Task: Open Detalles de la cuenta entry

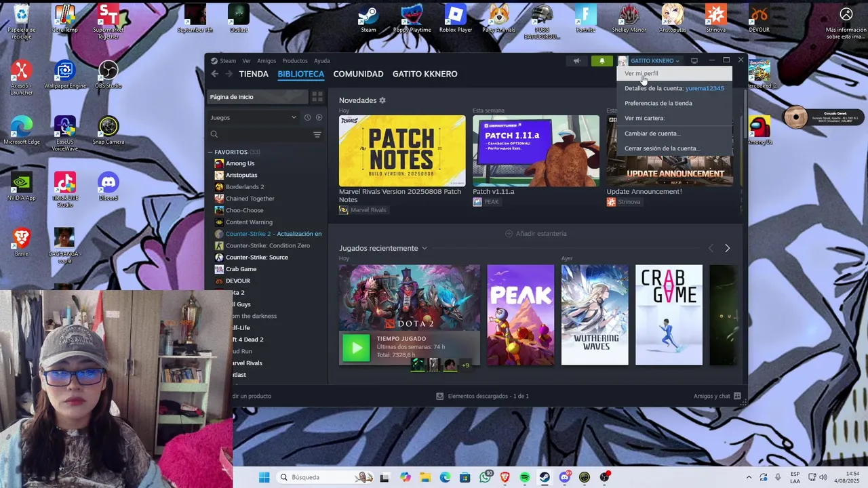Action: pos(674,88)
